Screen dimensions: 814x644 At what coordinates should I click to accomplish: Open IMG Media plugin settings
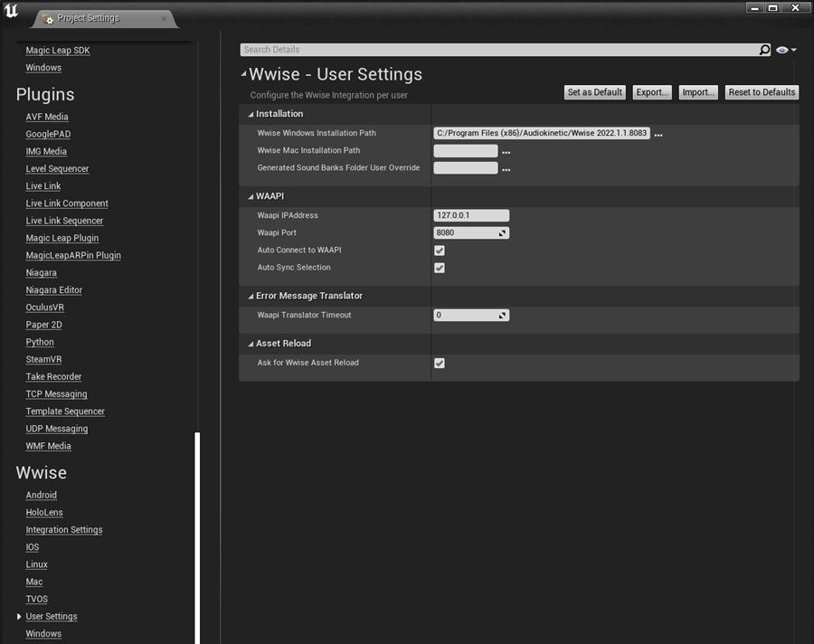(x=46, y=152)
